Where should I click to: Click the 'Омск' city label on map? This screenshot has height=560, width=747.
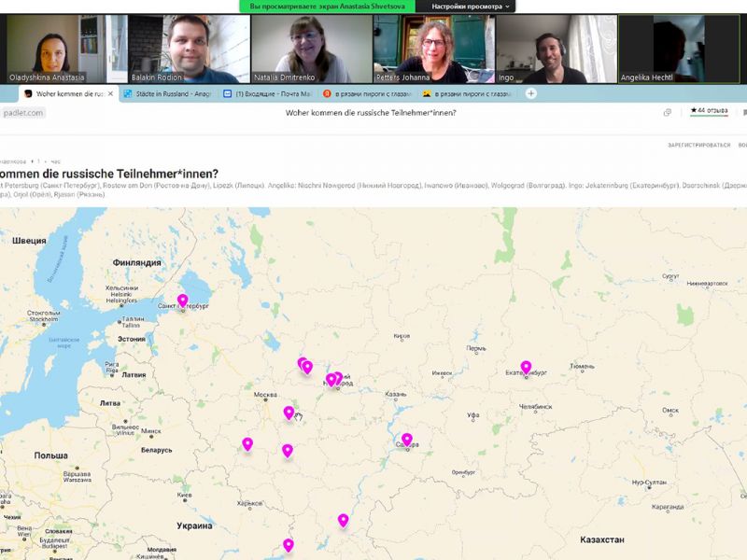pyautogui.click(x=670, y=410)
